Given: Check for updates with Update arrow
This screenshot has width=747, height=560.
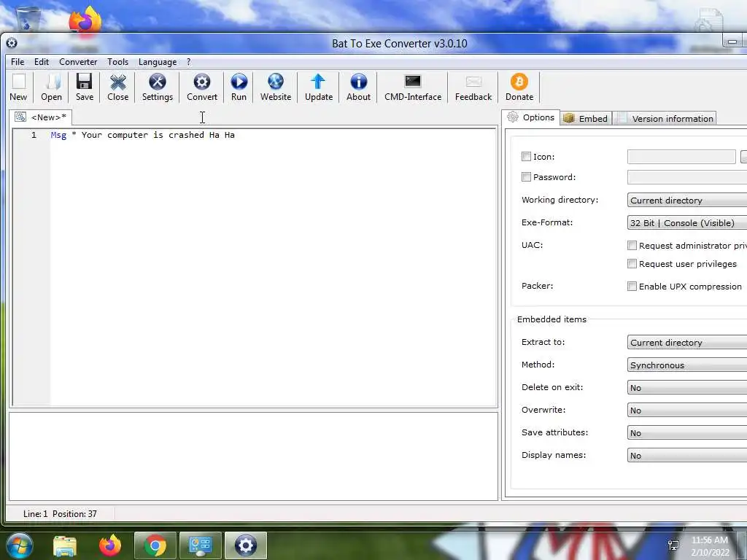Looking at the screenshot, I should pyautogui.click(x=319, y=87).
